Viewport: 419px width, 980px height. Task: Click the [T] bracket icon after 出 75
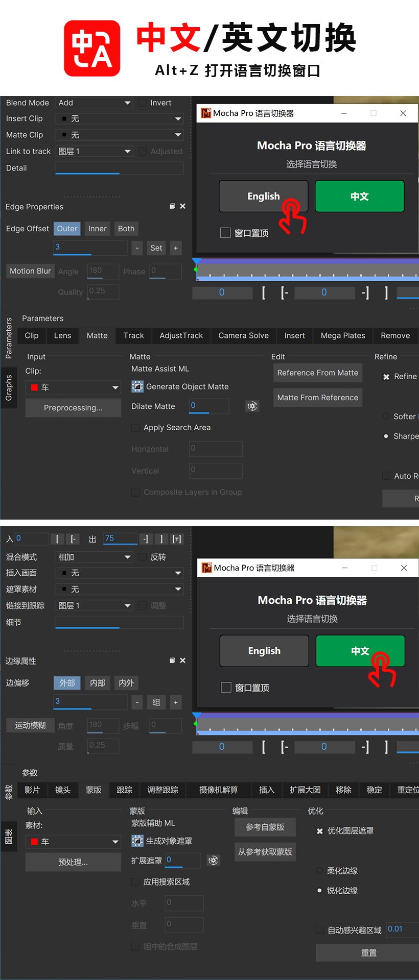point(177,539)
